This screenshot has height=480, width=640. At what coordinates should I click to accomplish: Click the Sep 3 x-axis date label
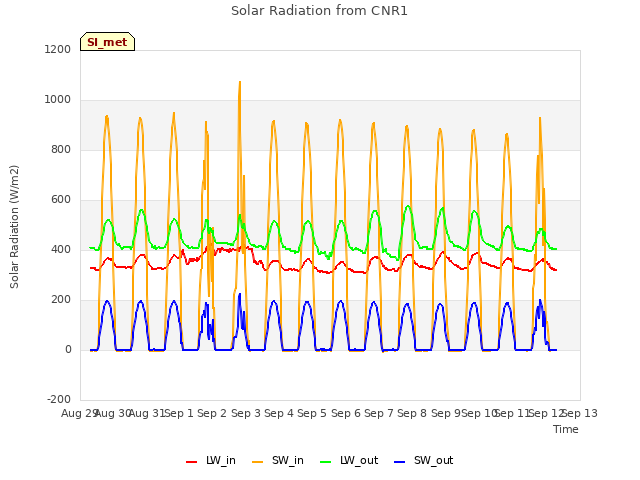(x=246, y=413)
